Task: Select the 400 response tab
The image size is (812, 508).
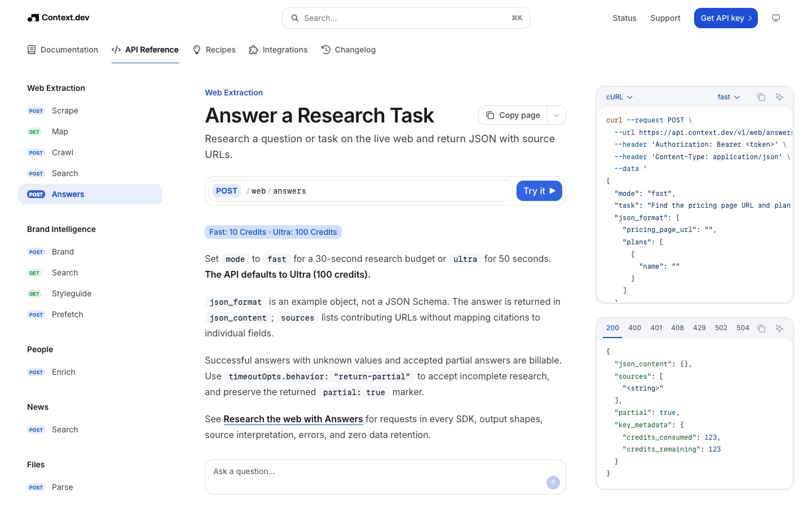Action: point(634,328)
